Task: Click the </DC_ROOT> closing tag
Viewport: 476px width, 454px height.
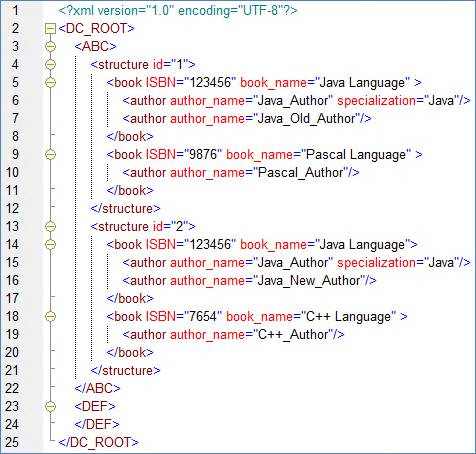Action: pos(99,442)
